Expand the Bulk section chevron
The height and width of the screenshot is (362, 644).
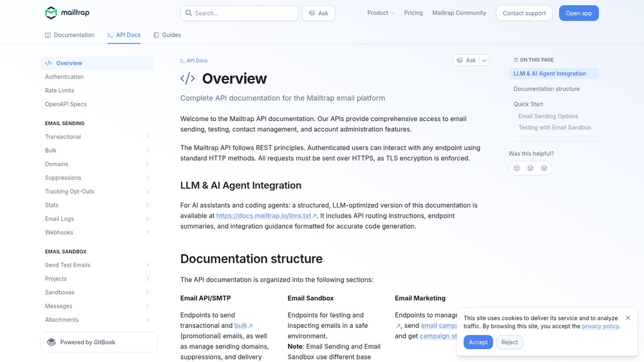click(147, 150)
